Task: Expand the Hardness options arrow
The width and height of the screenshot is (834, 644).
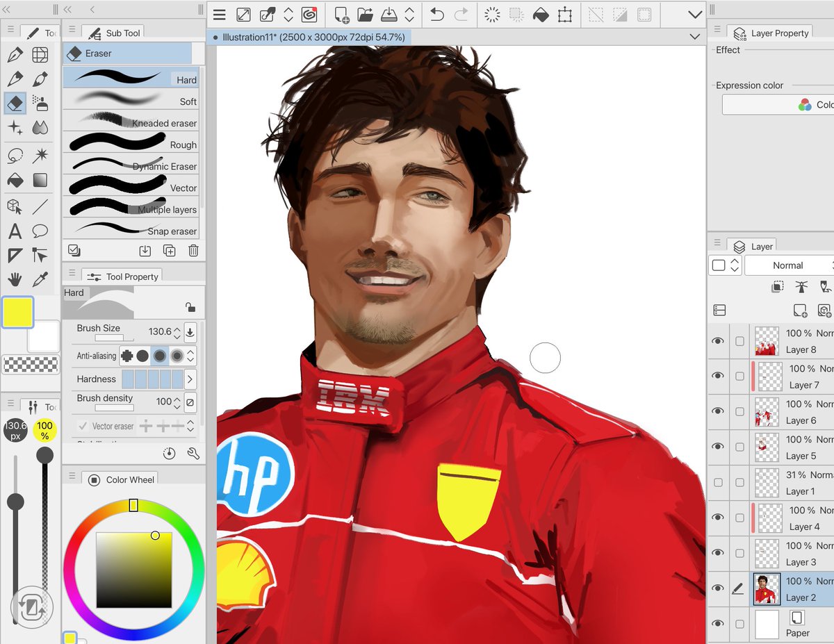Action: [190, 379]
